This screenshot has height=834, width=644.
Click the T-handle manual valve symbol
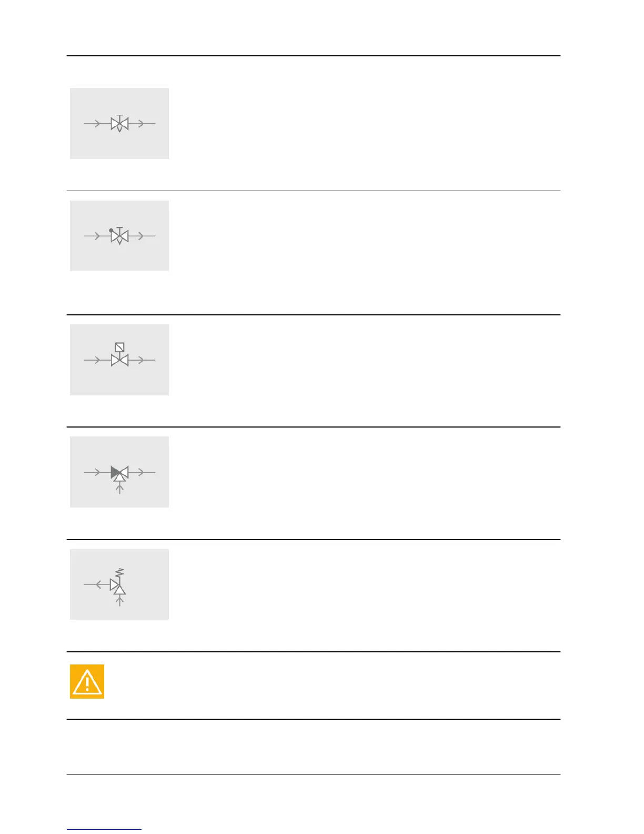click(x=119, y=124)
